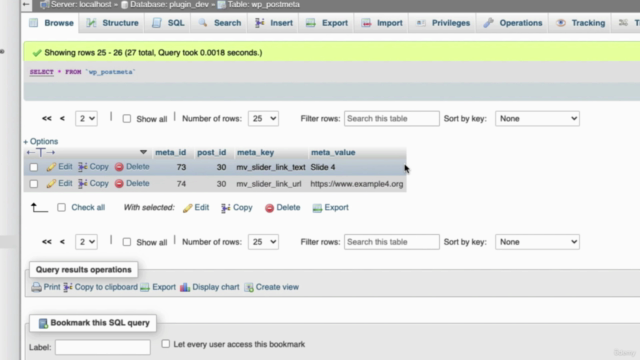Open the upper Sort by key dropdown

537,118
